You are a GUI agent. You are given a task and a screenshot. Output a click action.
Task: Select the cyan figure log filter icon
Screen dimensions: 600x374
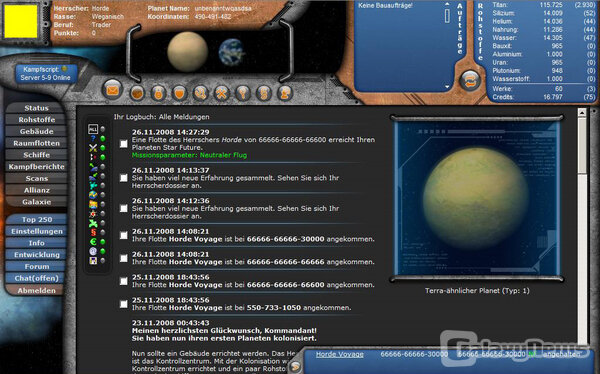(x=93, y=185)
